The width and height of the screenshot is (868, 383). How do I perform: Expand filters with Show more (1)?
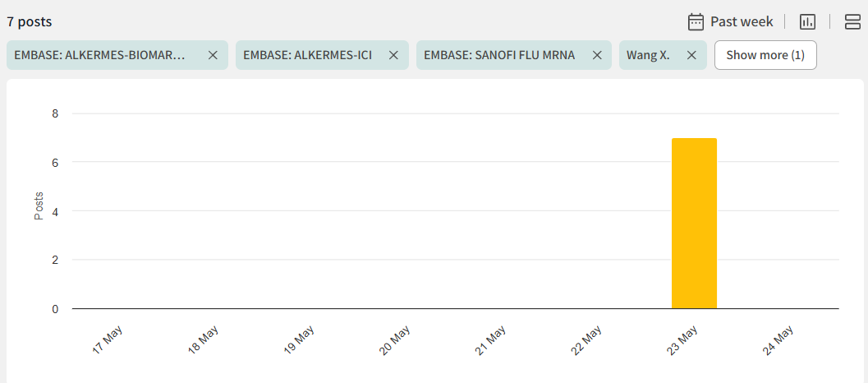(765, 55)
